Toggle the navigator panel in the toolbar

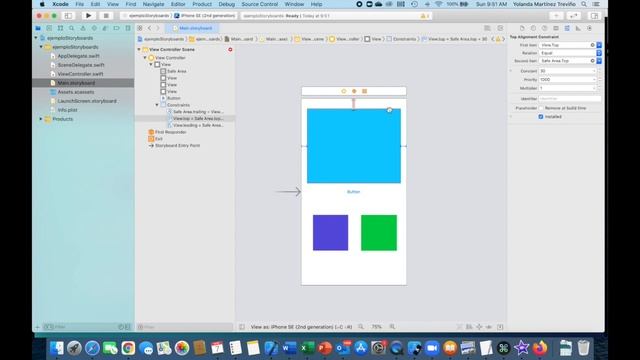(x=68, y=16)
